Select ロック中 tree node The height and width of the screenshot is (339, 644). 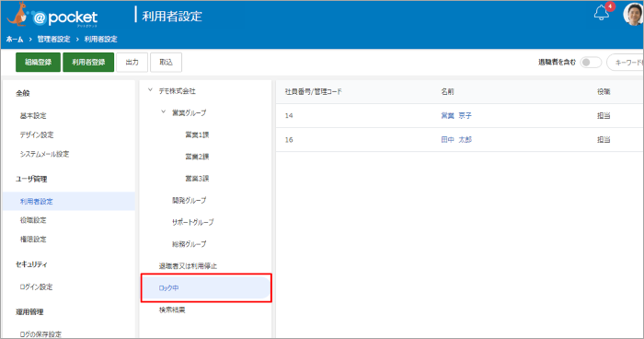[206, 288]
